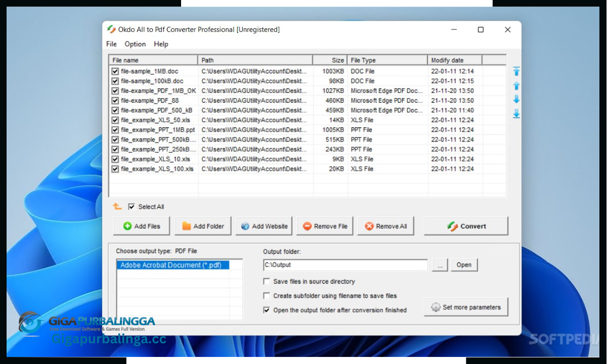Image resolution: width=607 pixels, height=364 pixels.
Task: Click the 460KB size cell
Action: [334, 101]
